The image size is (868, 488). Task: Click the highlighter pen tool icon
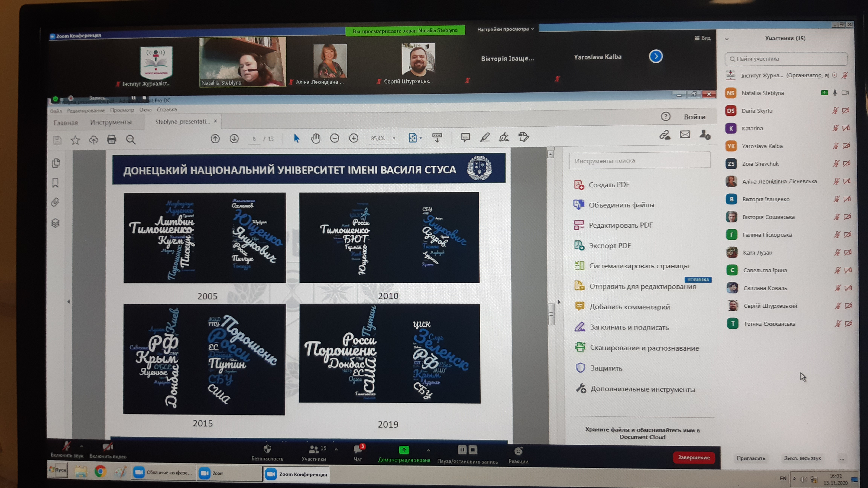tap(484, 137)
